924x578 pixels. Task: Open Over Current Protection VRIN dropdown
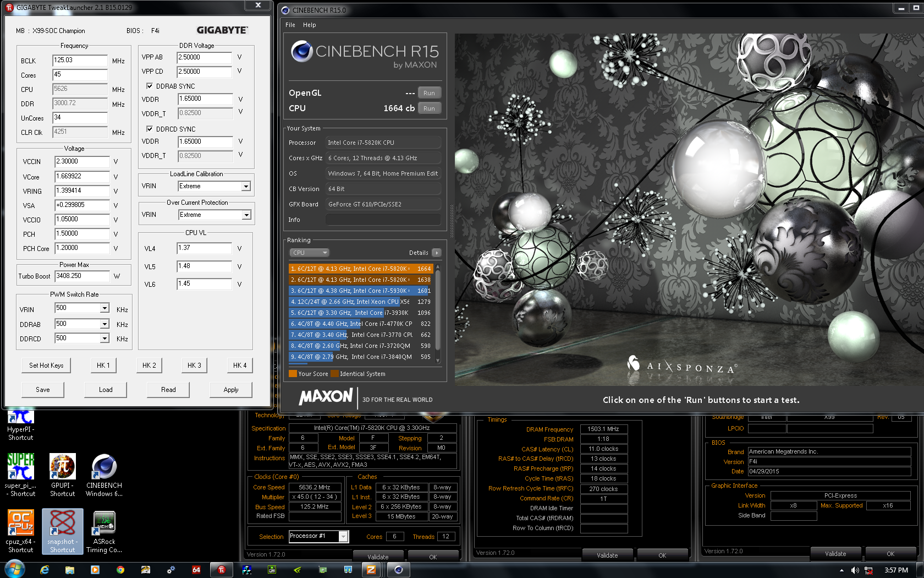(x=246, y=215)
